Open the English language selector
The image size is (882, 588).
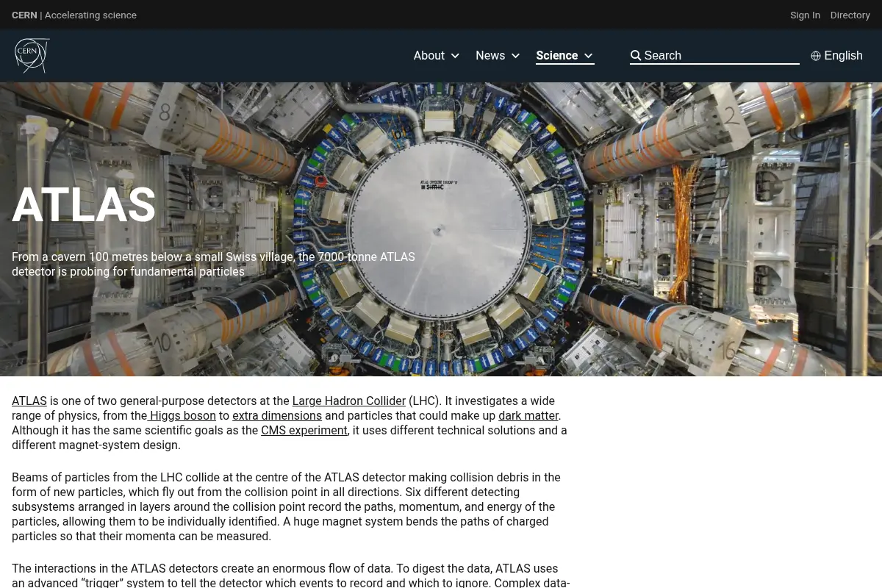[x=836, y=56]
